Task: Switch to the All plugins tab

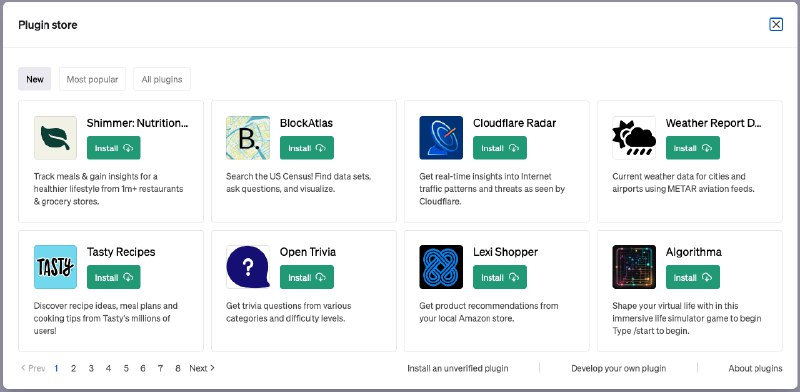Action: pyautogui.click(x=162, y=79)
